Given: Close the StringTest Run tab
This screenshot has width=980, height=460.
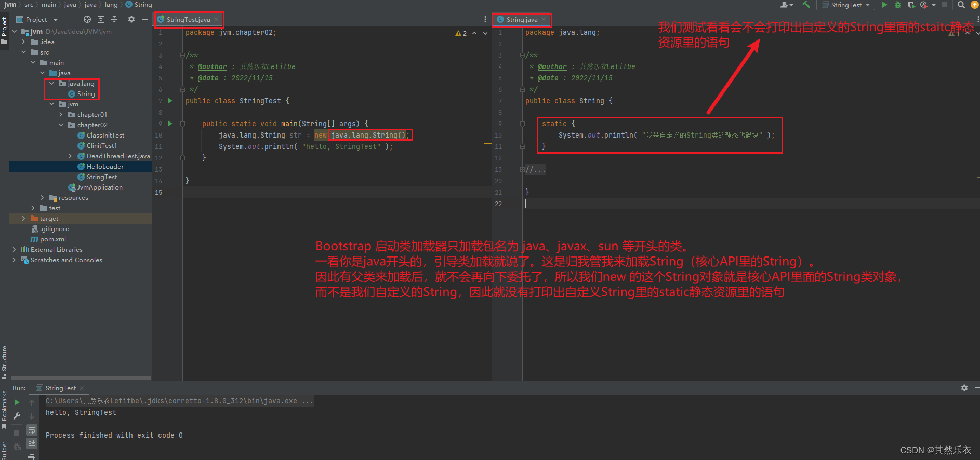Looking at the screenshot, I should pyautogui.click(x=82, y=388).
